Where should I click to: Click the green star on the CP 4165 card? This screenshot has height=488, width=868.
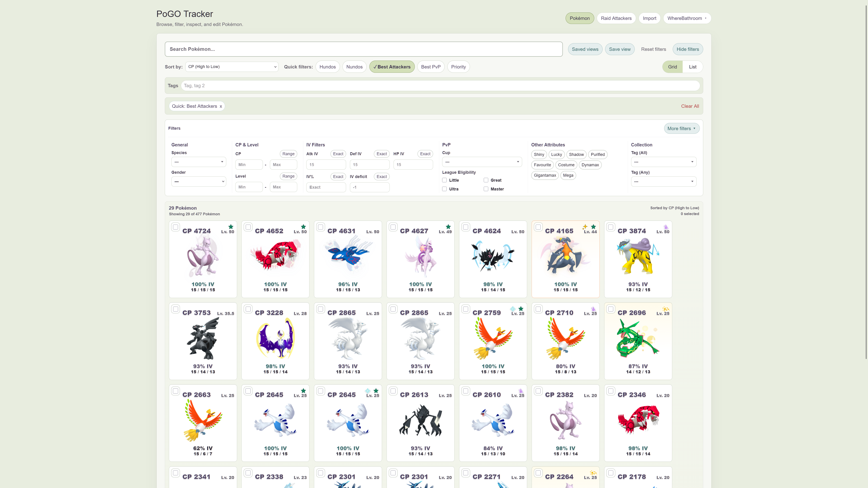click(593, 227)
